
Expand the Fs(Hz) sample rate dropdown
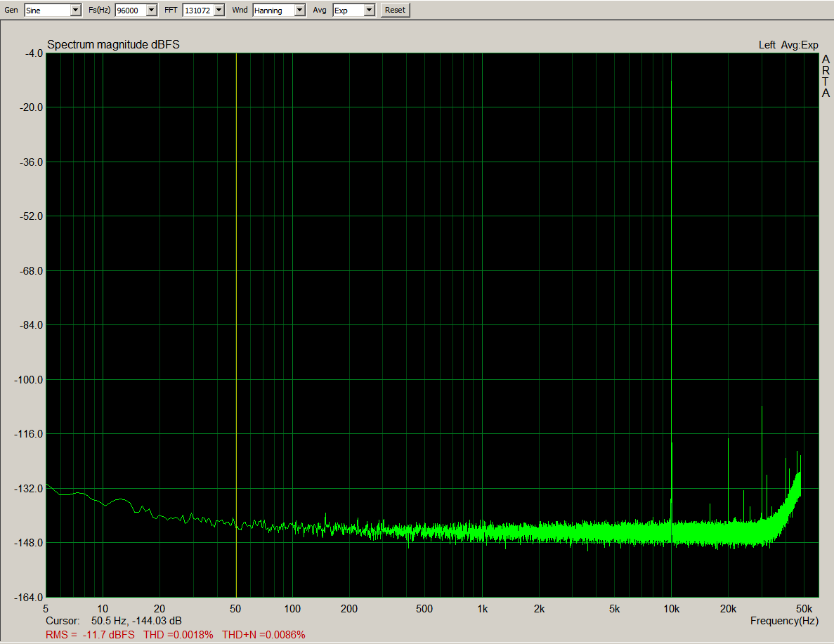[152, 10]
